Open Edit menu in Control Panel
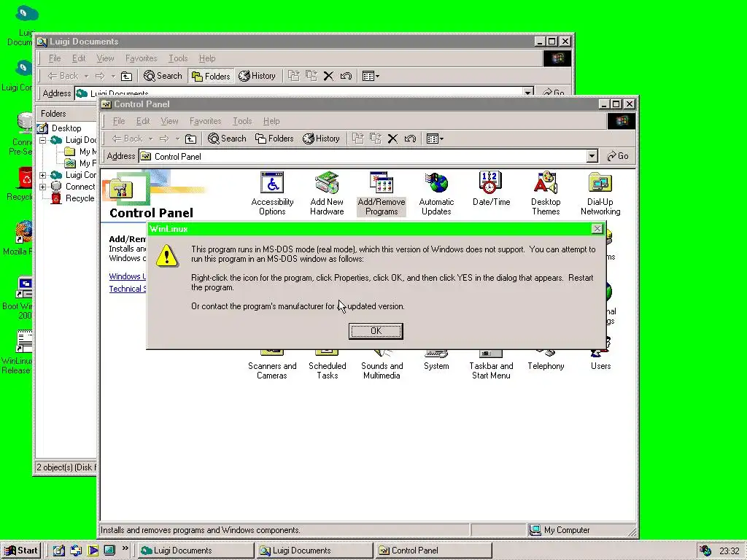This screenshot has width=747, height=560. click(x=143, y=121)
